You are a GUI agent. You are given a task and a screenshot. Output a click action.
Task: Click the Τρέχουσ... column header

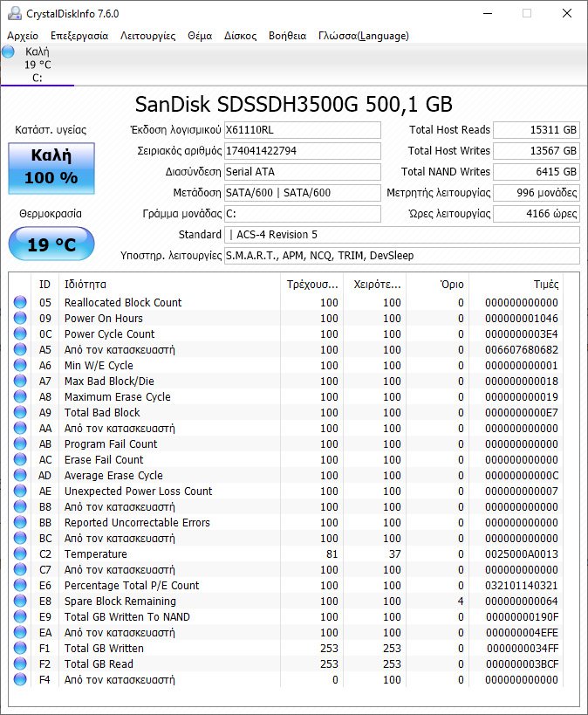click(311, 285)
